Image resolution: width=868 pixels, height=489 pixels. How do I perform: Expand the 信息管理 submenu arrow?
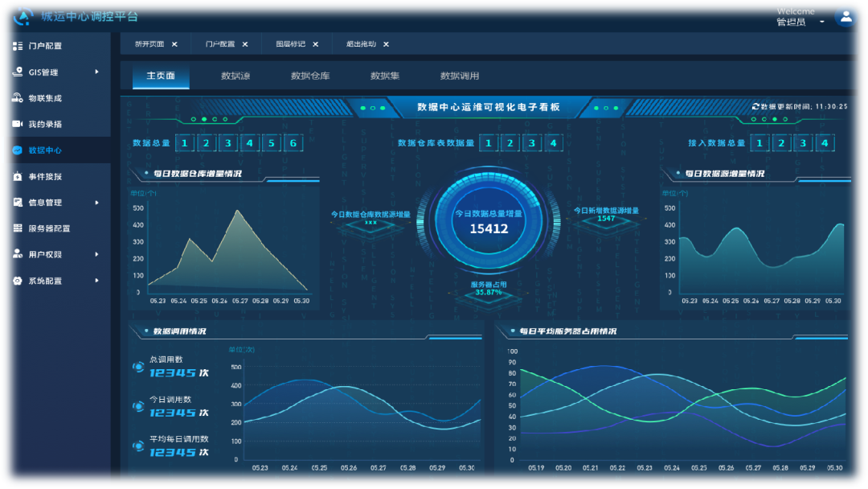[x=96, y=203]
